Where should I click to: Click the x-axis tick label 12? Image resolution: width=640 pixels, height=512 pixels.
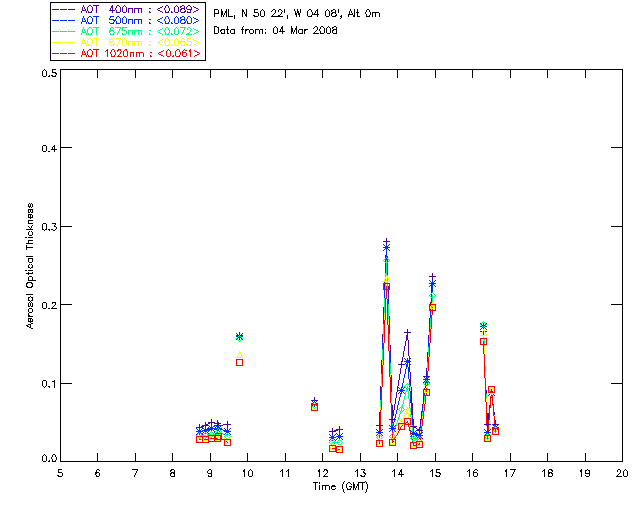click(322, 473)
